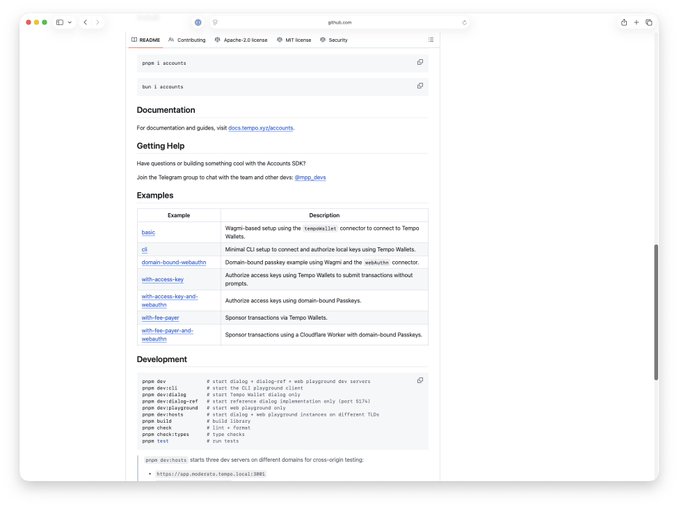Copy the pnpm i accounts command

point(420,62)
